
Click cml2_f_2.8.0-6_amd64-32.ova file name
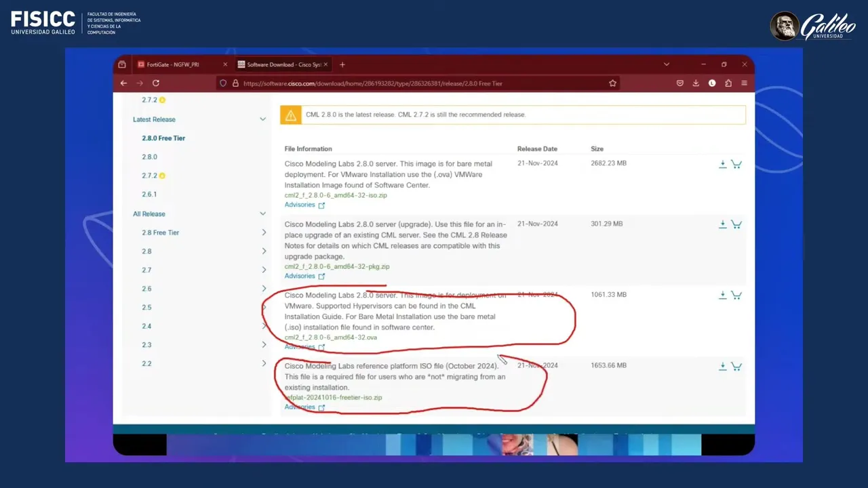click(330, 338)
